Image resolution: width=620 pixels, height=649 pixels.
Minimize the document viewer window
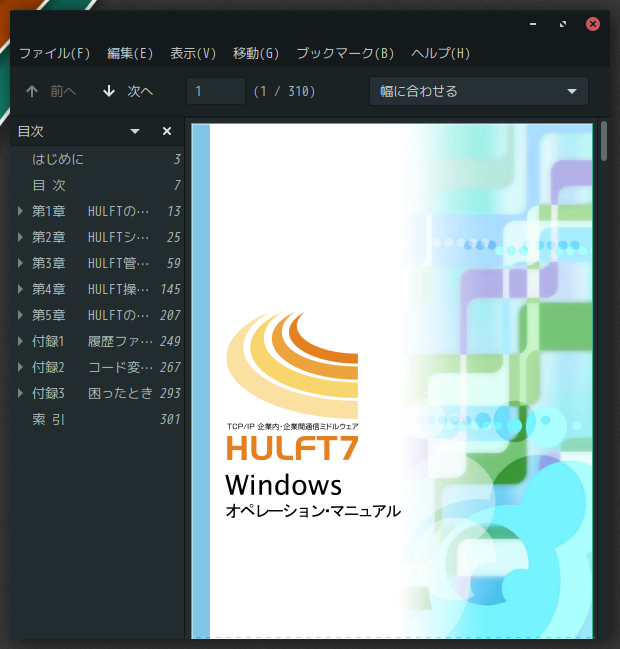click(x=533, y=24)
